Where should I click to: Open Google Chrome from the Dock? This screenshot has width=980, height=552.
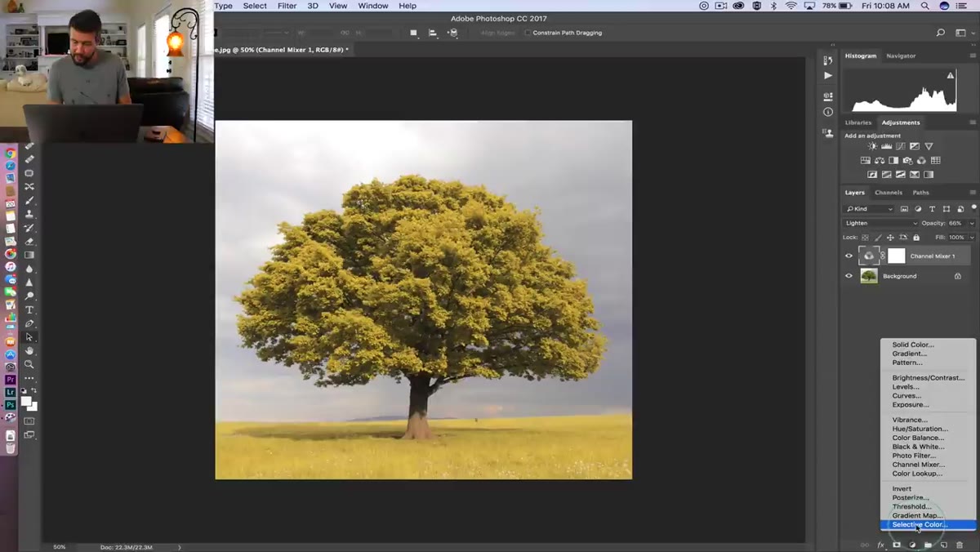click(11, 154)
